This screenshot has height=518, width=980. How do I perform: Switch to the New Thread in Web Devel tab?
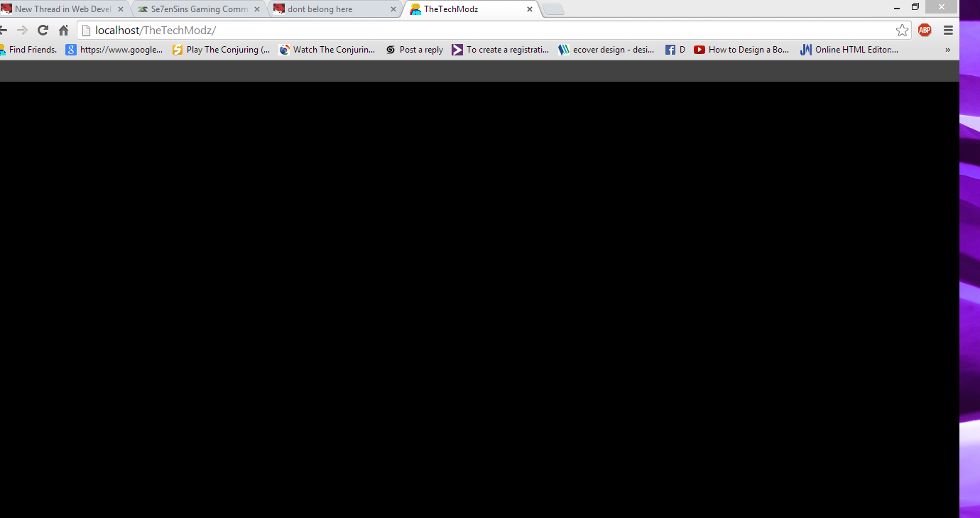click(62, 9)
